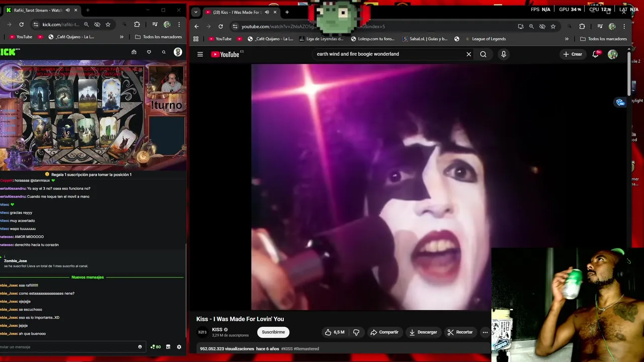The height and width of the screenshot is (362, 644).
Task: Open Chrome three-dot menu in YouTube window
Action: (x=624, y=27)
